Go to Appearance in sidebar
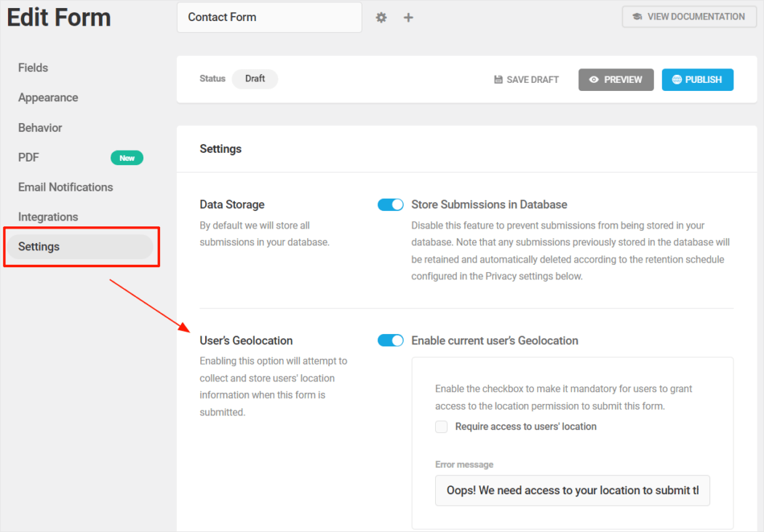764x532 pixels. pyautogui.click(x=48, y=98)
